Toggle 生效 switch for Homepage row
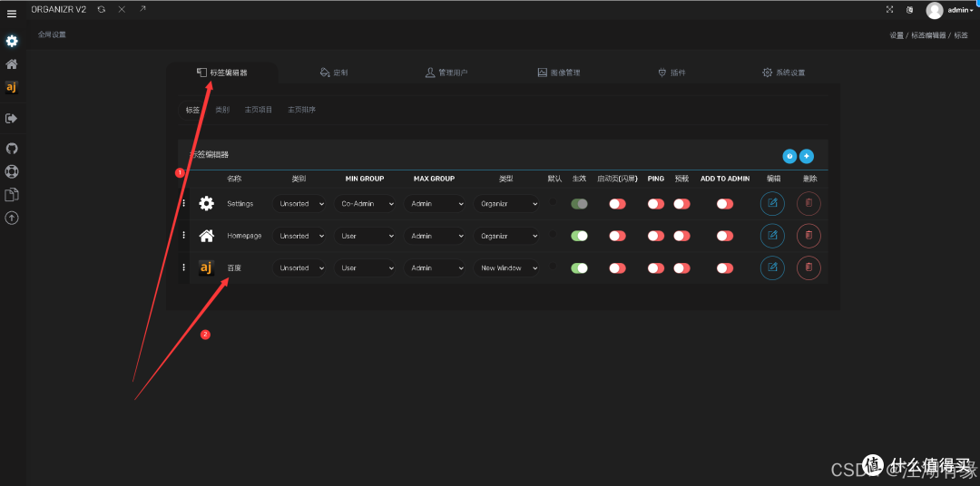Viewport: 980px width, 486px height. tap(579, 236)
